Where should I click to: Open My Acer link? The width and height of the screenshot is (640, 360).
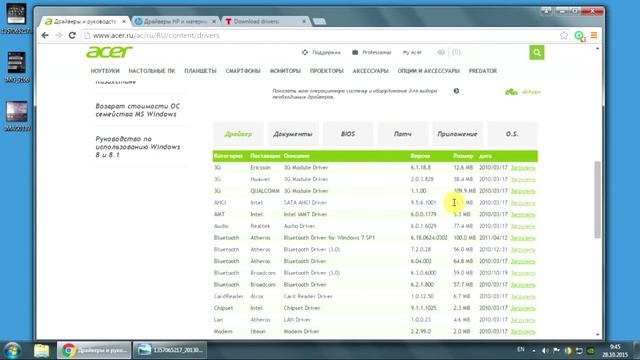point(412,52)
